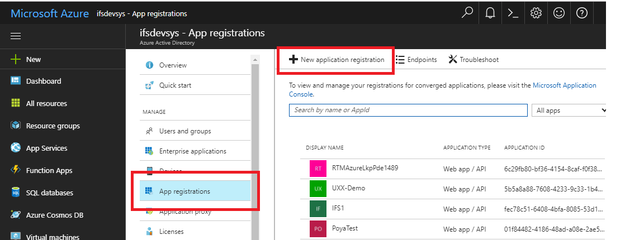Click the feedback smiley icon
The width and height of the screenshot is (644, 240).
(x=559, y=13)
